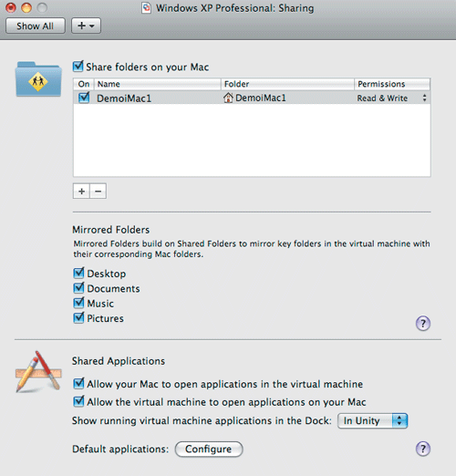Screen dimensions: 456x476
Task: Click the Permissions column header
Action: click(392, 84)
